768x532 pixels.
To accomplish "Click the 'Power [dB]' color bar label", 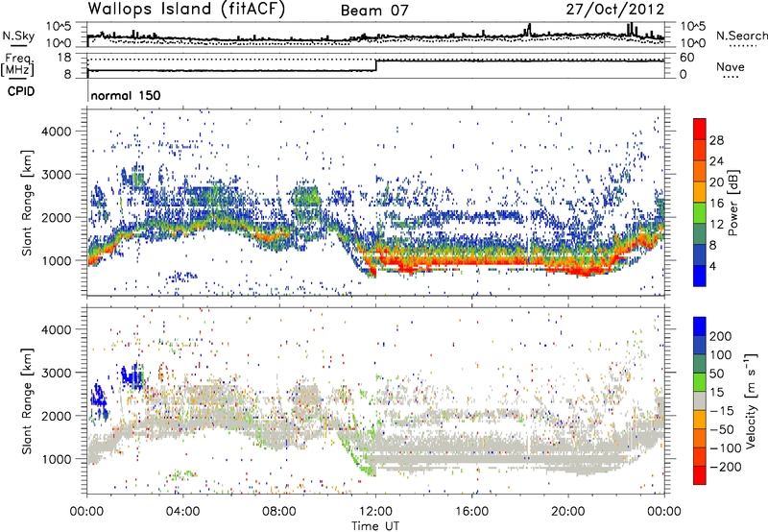I will tap(732, 203).
